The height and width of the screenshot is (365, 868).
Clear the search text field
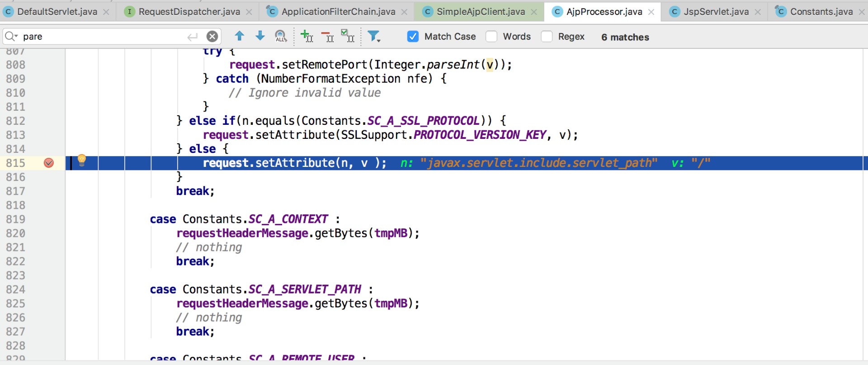coord(212,37)
